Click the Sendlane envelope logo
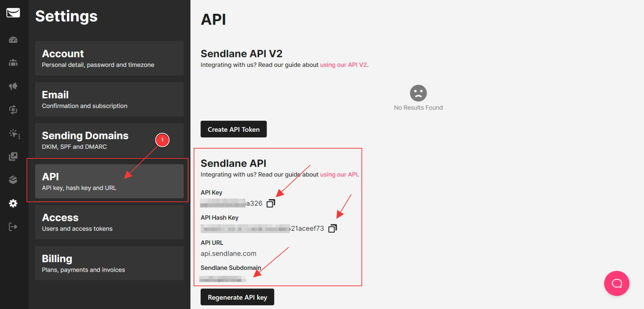 point(13,13)
